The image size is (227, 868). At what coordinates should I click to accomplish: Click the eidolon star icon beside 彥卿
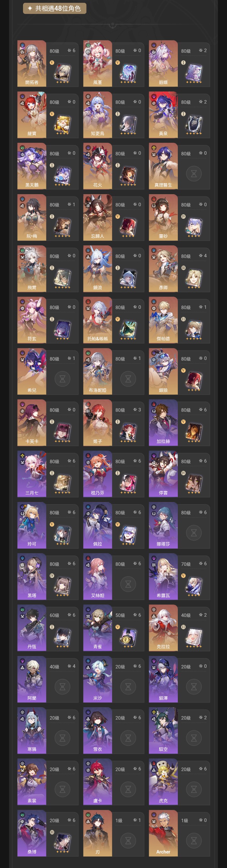tap(201, 256)
